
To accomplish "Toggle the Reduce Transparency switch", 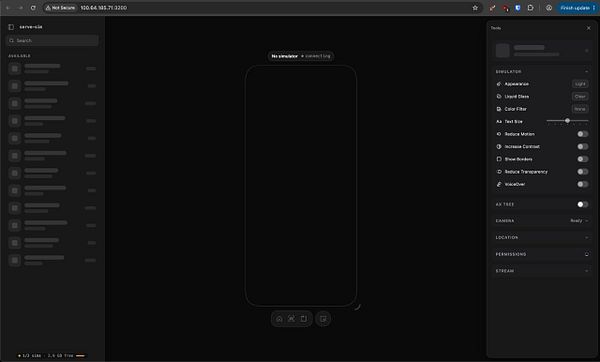I will 583,172.
